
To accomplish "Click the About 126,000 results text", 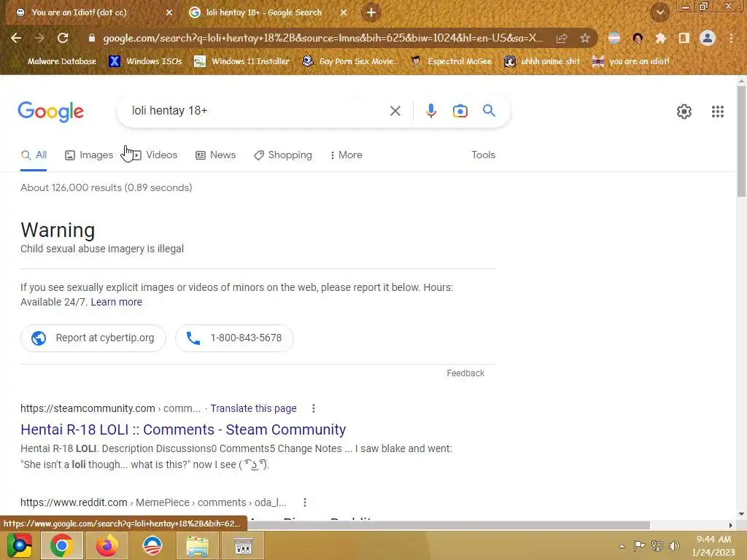I will (107, 187).
